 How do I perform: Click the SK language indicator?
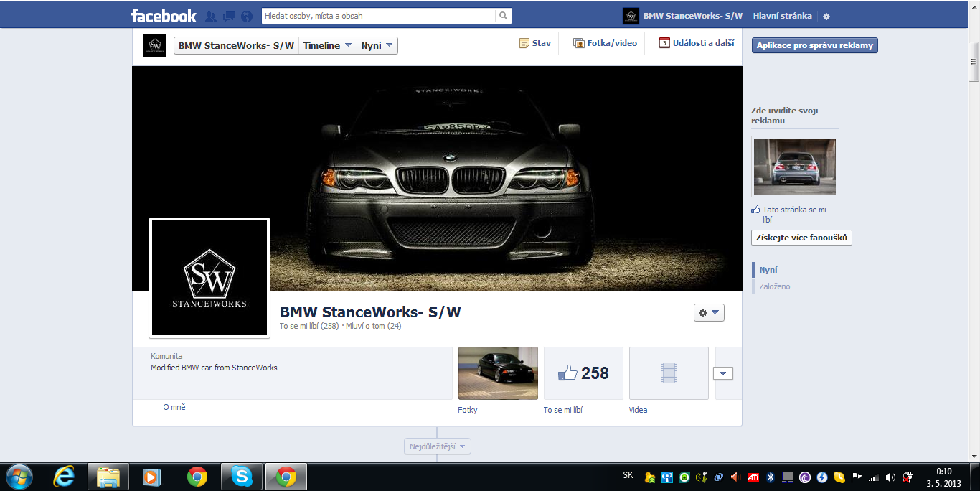628,475
